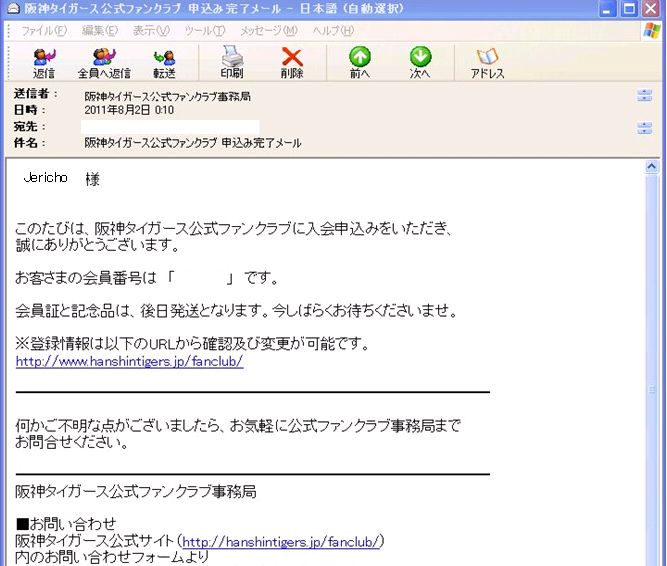Image resolution: width=667 pixels, height=566 pixels.
Task: Reply to all with 全員へ返信
Action: [x=104, y=63]
